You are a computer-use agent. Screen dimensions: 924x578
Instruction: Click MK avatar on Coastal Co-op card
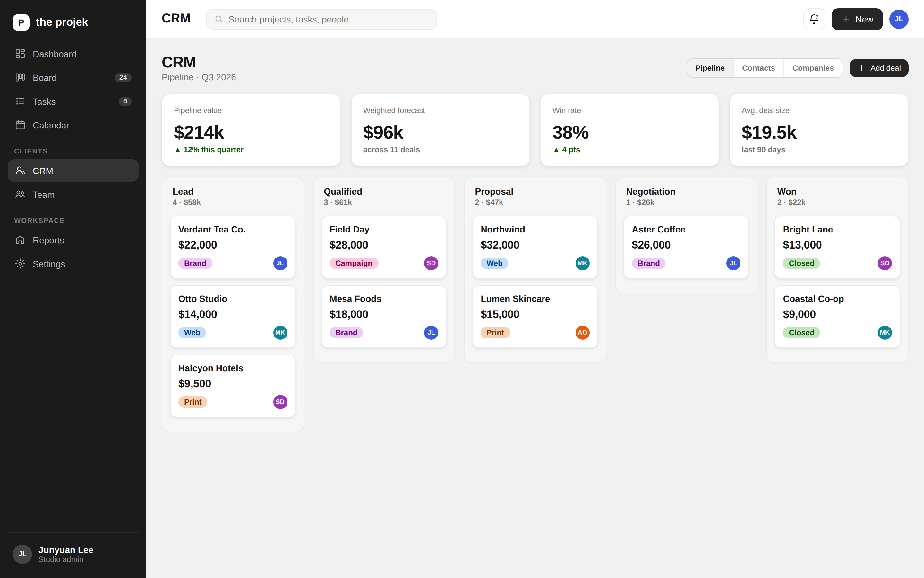coord(885,333)
